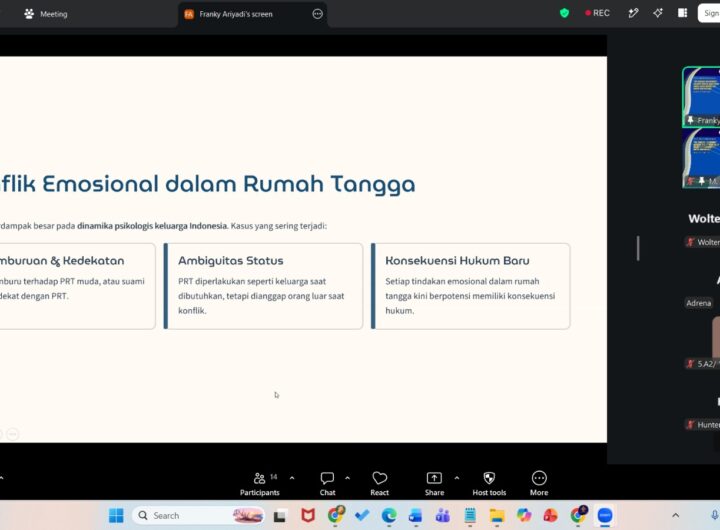Open the Copilot taskbar icon
The image size is (720, 530).
[524, 515]
